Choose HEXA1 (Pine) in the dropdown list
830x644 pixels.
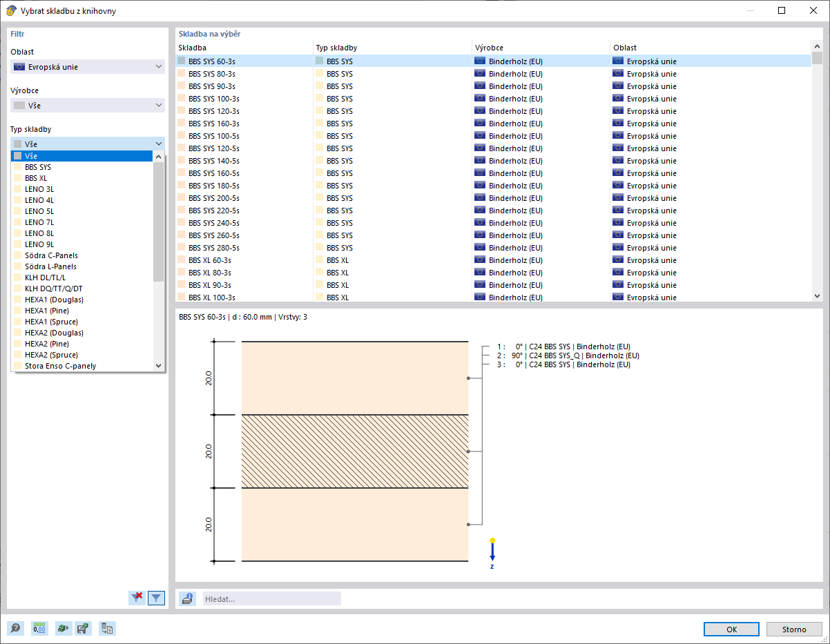coord(82,311)
